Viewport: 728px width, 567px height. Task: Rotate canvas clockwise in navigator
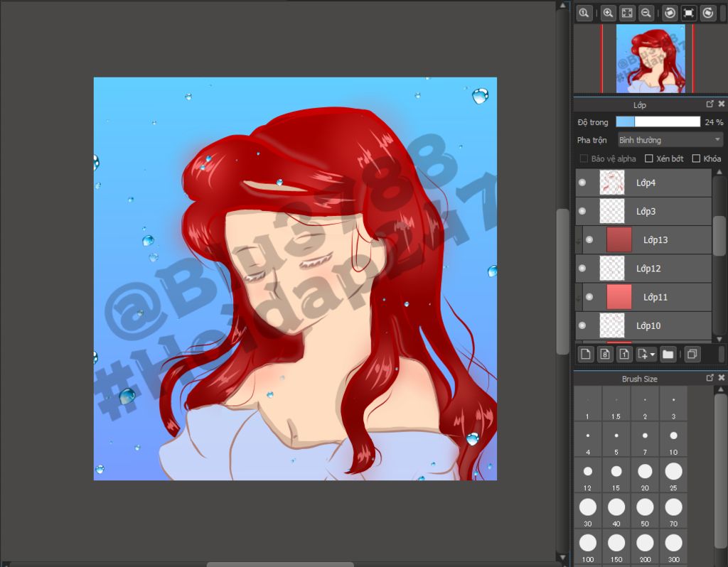708,13
